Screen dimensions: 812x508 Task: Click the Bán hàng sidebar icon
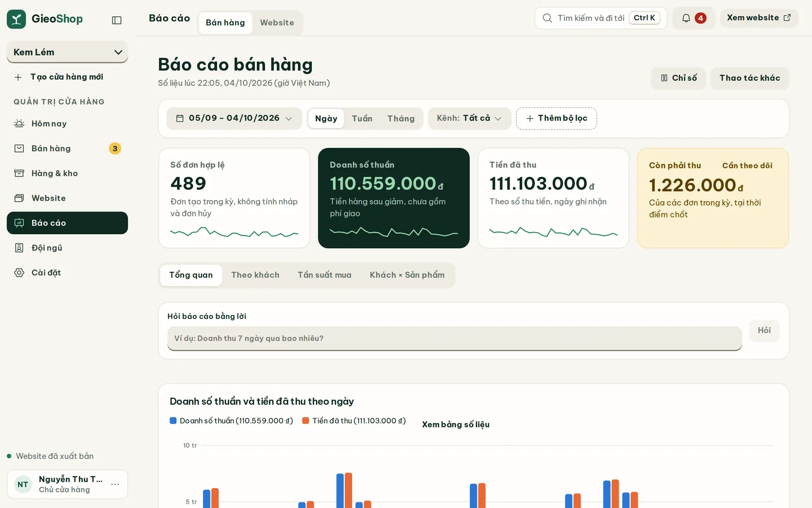(x=19, y=148)
